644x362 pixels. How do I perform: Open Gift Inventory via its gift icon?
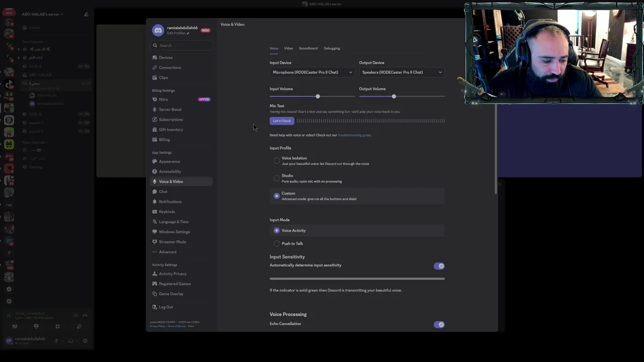155,130
